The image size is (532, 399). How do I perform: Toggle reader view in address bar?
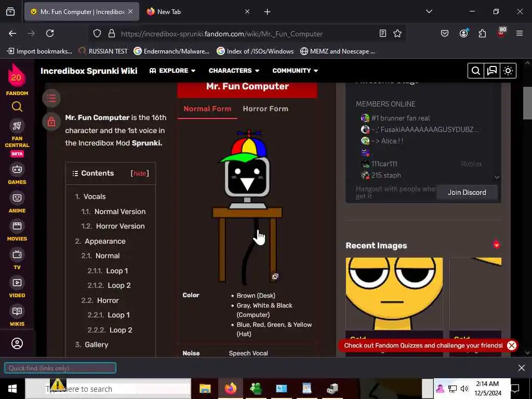pyautogui.click(x=383, y=33)
